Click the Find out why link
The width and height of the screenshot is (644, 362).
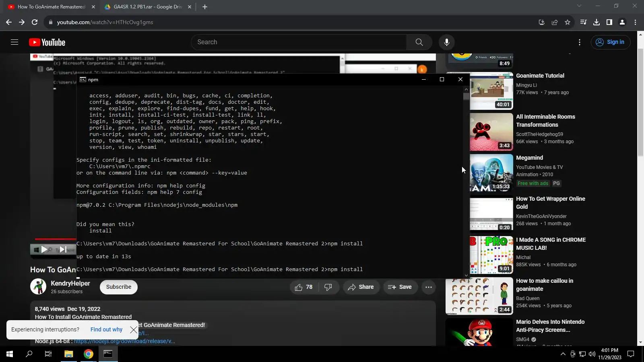click(x=106, y=330)
